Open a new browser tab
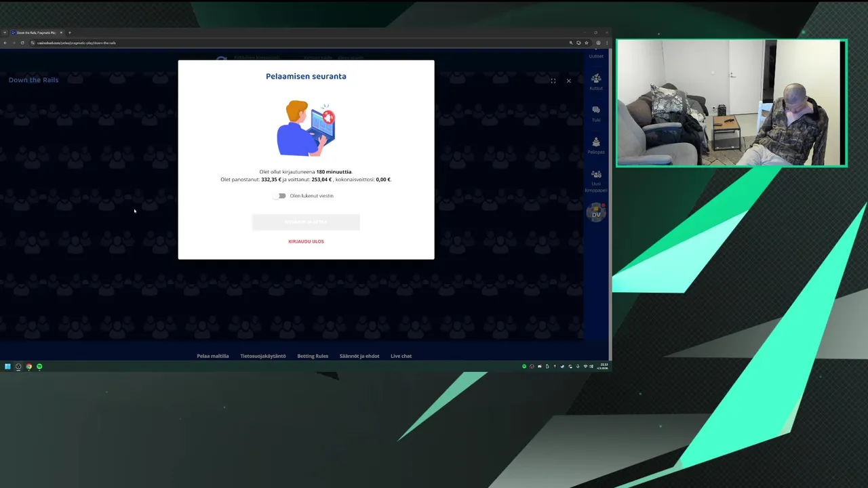This screenshot has width=868, height=488. (69, 33)
